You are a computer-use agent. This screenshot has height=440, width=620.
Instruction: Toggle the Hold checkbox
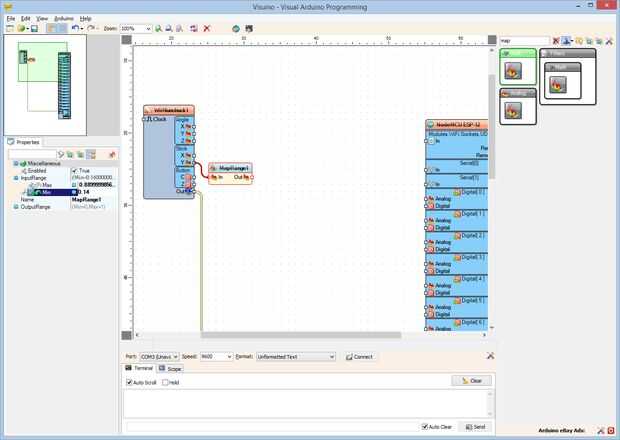tap(165, 382)
